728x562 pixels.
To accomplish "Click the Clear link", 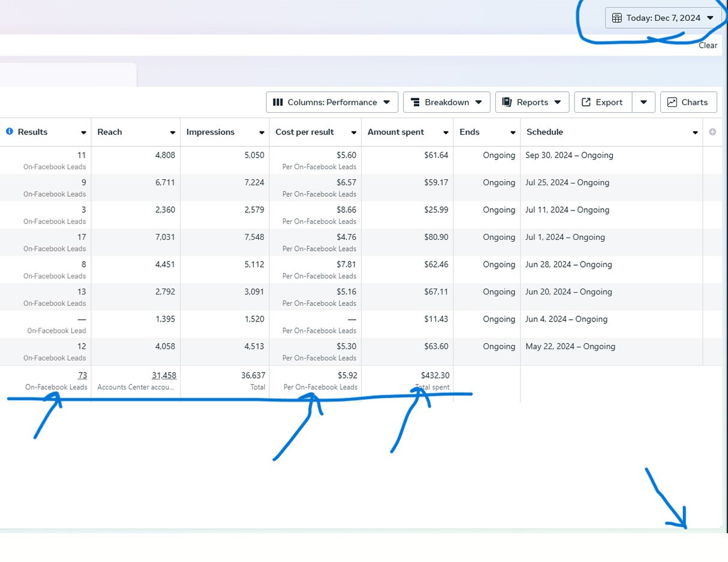I will (x=708, y=46).
